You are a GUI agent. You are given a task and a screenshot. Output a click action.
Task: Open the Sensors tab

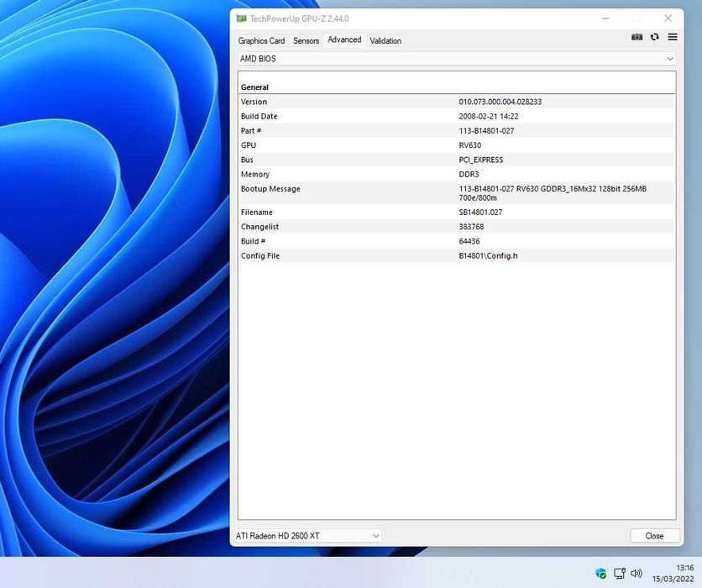coord(306,40)
